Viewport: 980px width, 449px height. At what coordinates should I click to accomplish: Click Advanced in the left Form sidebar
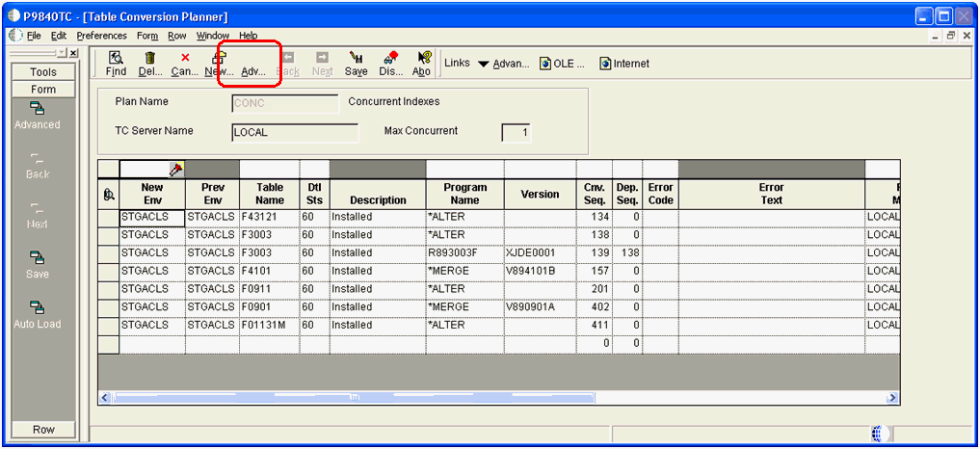pos(38,115)
